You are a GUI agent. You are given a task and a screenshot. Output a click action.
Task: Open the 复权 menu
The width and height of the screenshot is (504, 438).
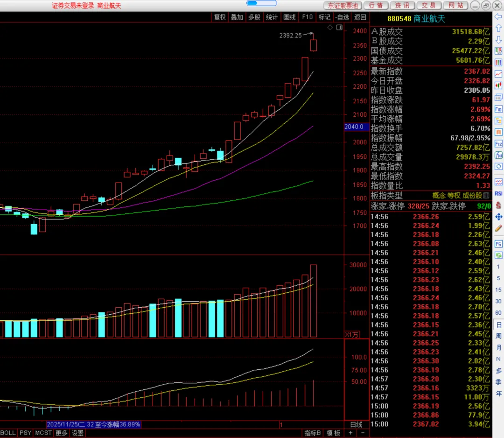point(220,17)
